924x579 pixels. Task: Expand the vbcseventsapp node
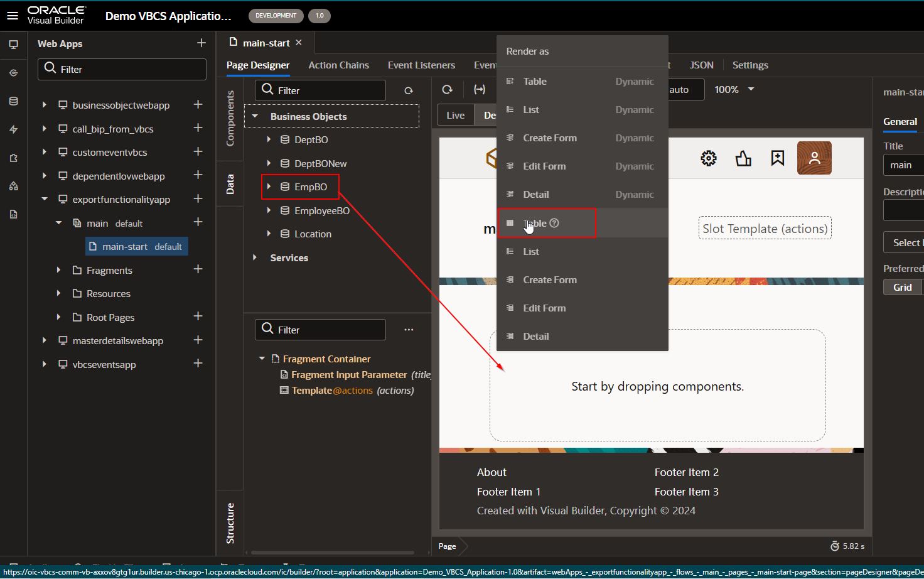click(x=44, y=364)
